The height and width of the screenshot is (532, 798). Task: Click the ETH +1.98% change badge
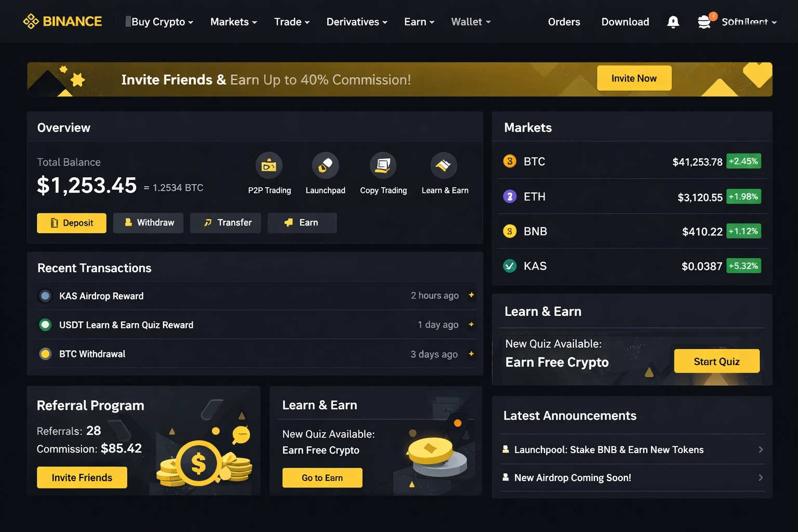(743, 196)
